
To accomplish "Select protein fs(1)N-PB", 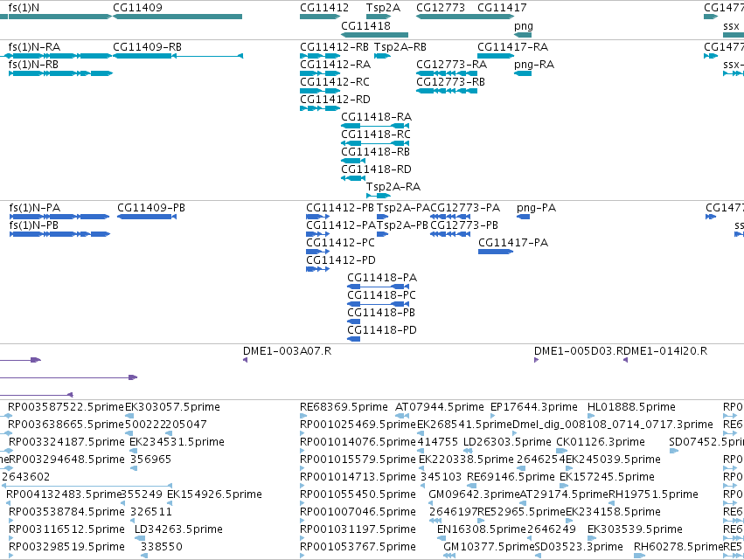I will tap(34, 225).
